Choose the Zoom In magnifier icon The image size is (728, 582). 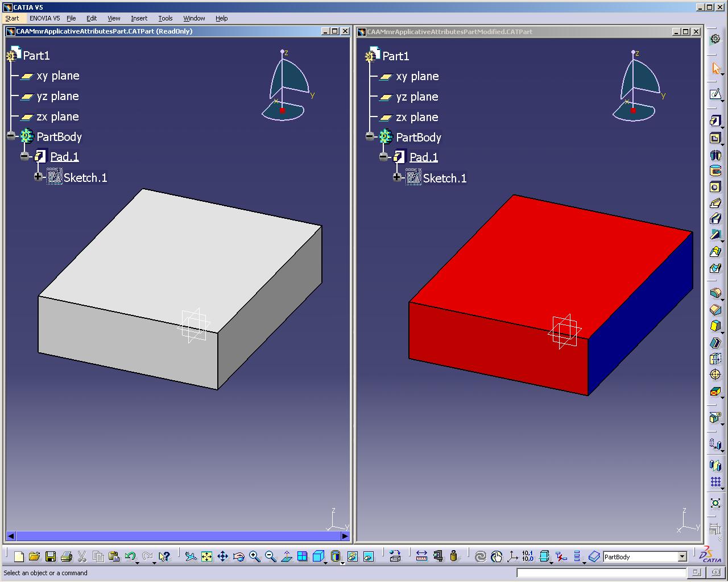click(254, 556)
